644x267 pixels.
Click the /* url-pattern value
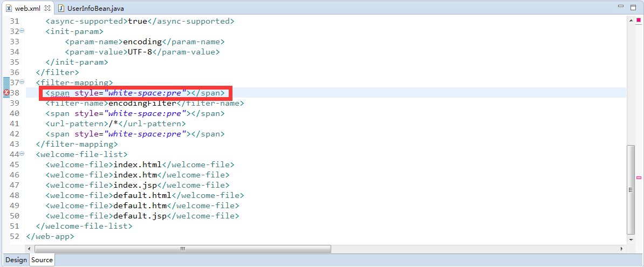pyautogui.click(x=113, y=124)
